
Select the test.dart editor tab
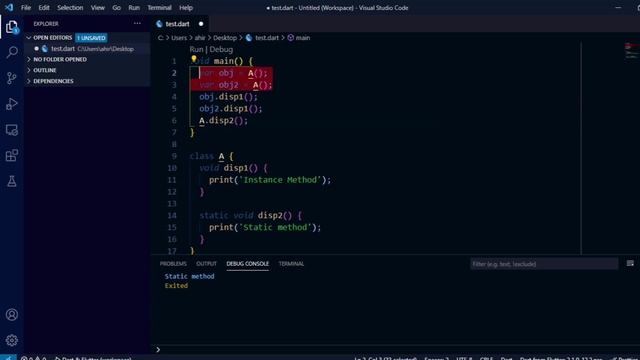pos(180,24)
